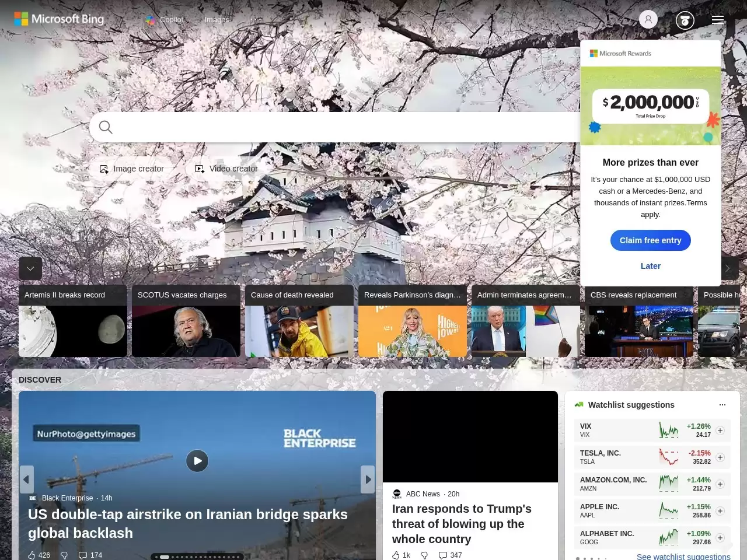Open Video creator tool

coord(226,169)
